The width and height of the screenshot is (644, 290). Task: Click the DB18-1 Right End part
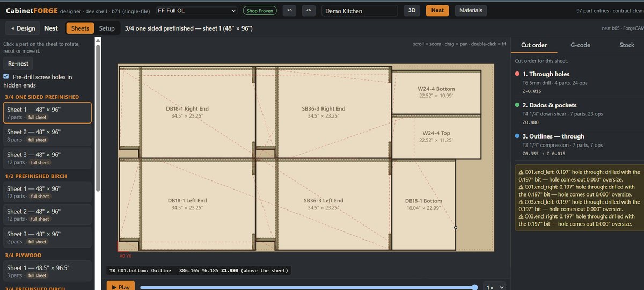[187, 112]
